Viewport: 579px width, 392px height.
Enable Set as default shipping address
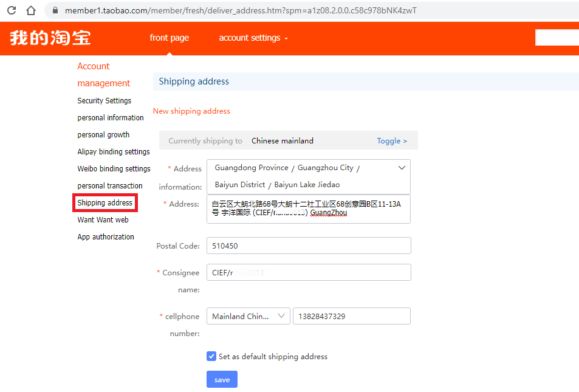click(x=211, y=356)
